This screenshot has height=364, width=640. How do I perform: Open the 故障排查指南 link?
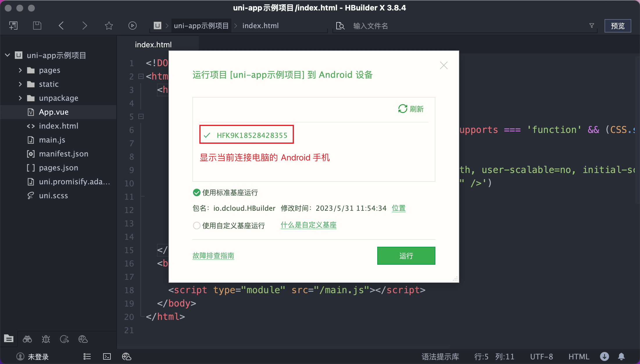[x=213, y=256]
